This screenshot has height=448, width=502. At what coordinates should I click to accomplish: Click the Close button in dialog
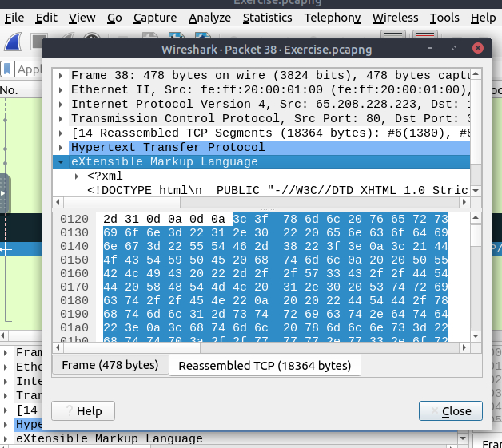point(451,411)
